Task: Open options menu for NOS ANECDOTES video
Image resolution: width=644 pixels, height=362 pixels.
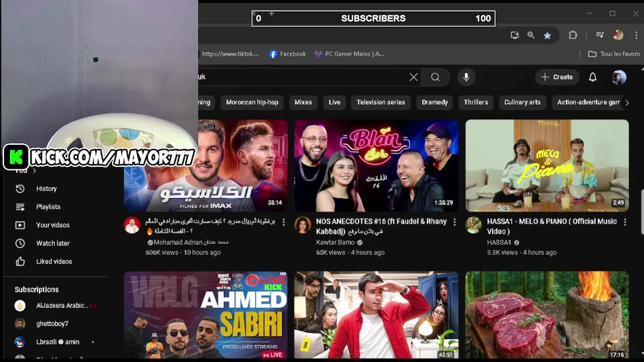Action: pyautogui.click(x=454, y=222)
